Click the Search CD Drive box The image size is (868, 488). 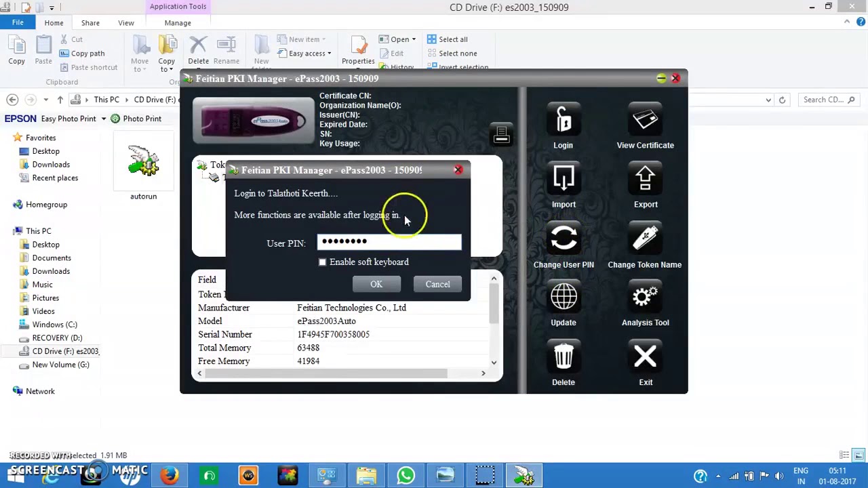(829, 100)
